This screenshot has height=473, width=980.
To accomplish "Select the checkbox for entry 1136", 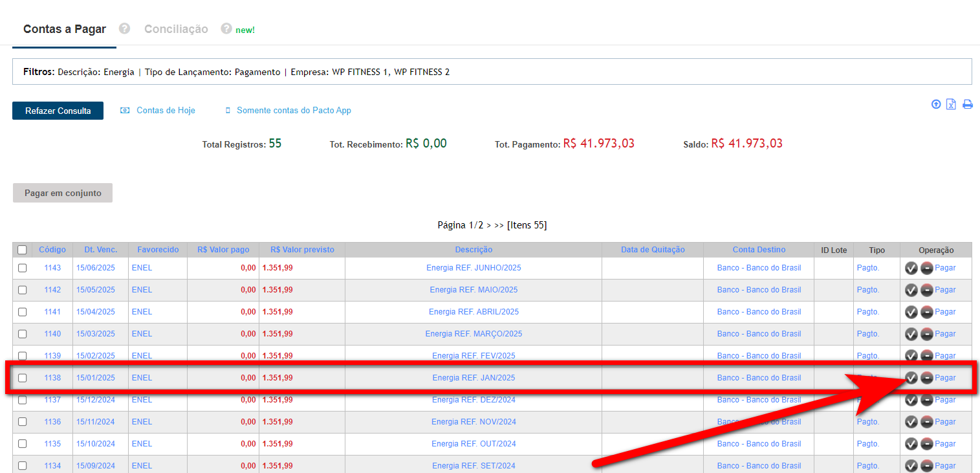I will point(23,422).
